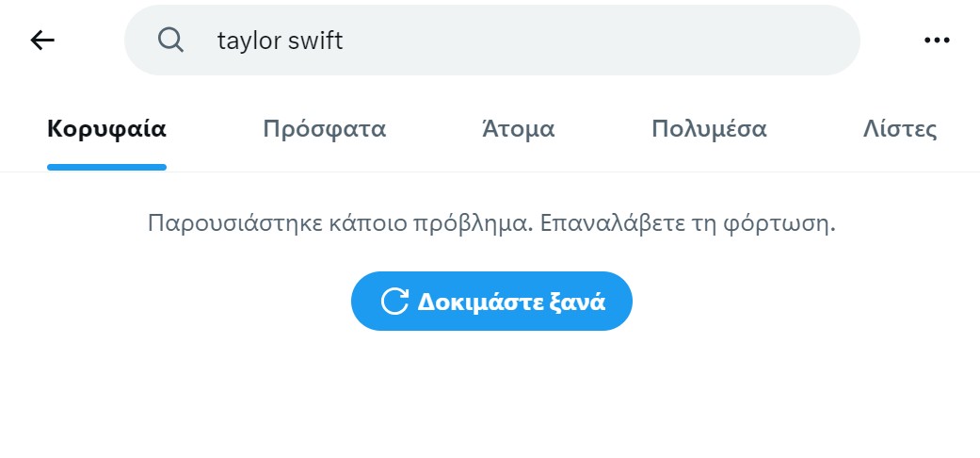Click the magnifying glass search icon
980x458 pixels.
pyautogui.click(x=170, y=41)
